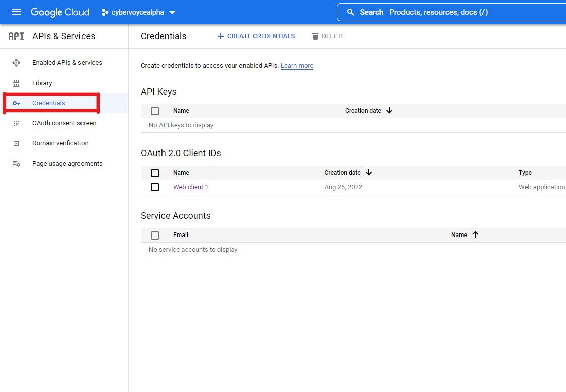Open the navigation hamburger menu
Image resolution: width=566 pixels, height=392 pixels.
[15, 12]
